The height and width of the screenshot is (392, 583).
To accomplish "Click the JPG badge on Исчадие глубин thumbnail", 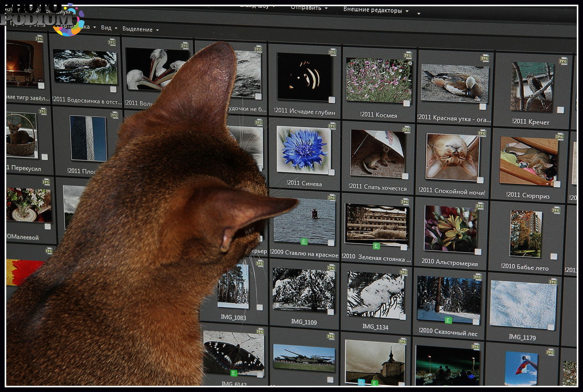I will 332,52.
